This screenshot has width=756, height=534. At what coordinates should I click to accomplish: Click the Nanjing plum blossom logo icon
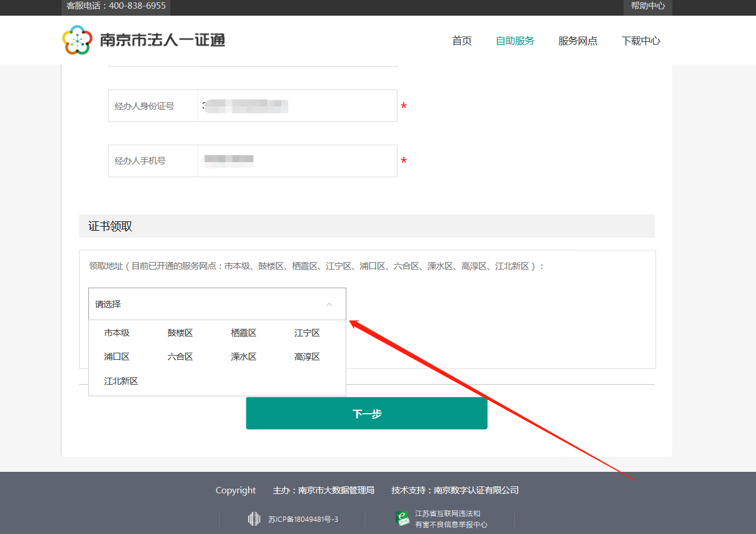point(77,40)
